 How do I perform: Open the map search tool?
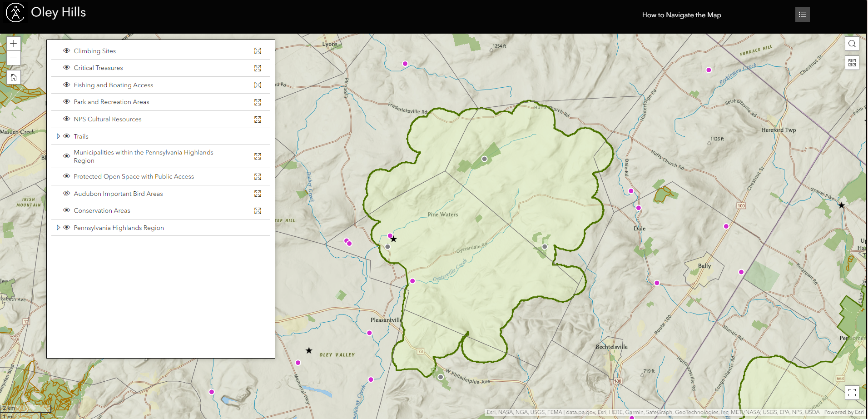[852, 44]
